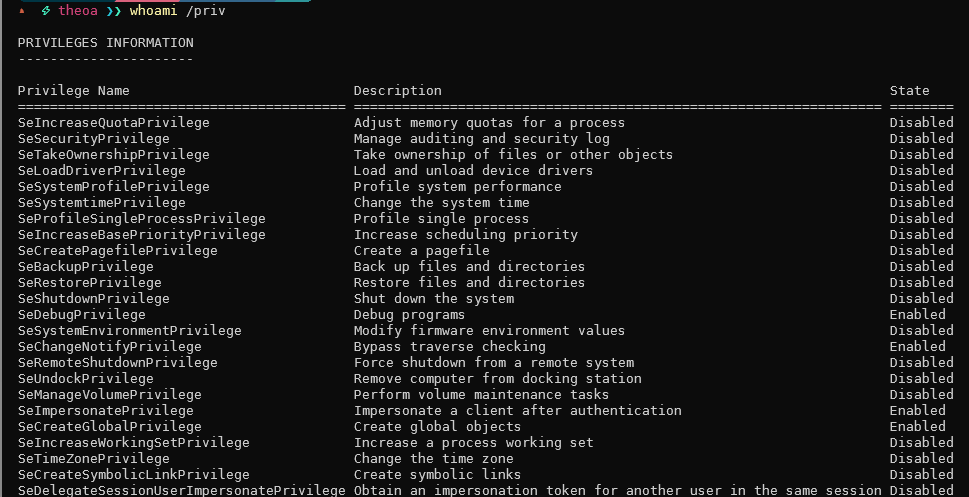Click the lightning bolt prompt icon

(46, 11)
